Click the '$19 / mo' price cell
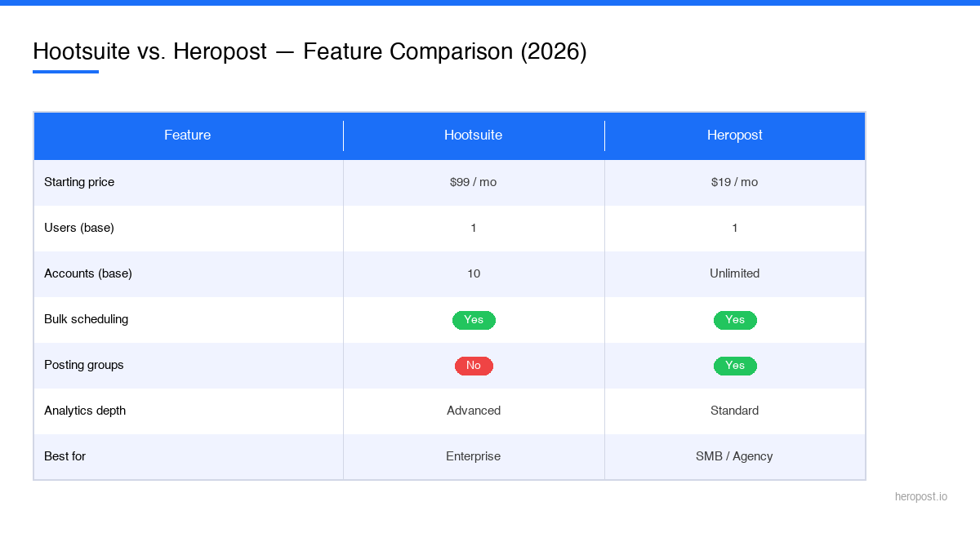Screen dimensions: 980x542 (735, 182)
